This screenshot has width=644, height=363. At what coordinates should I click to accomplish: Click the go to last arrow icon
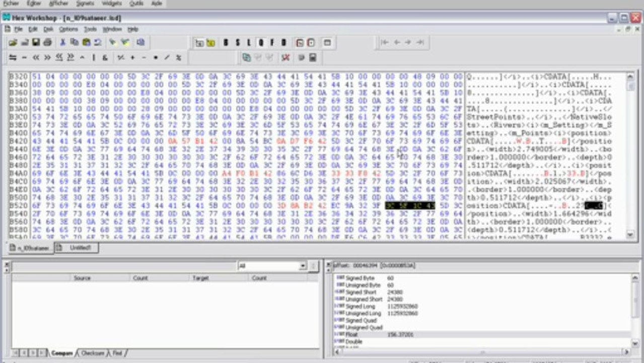point(420,43)
